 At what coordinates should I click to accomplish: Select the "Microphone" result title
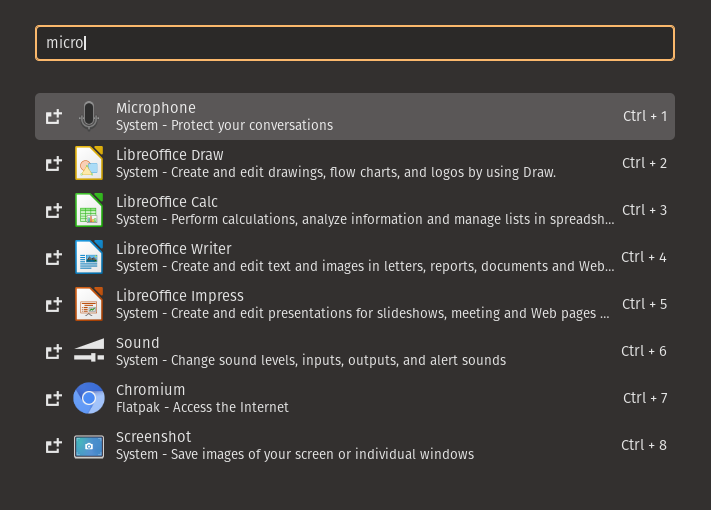(x=156, y=108)
